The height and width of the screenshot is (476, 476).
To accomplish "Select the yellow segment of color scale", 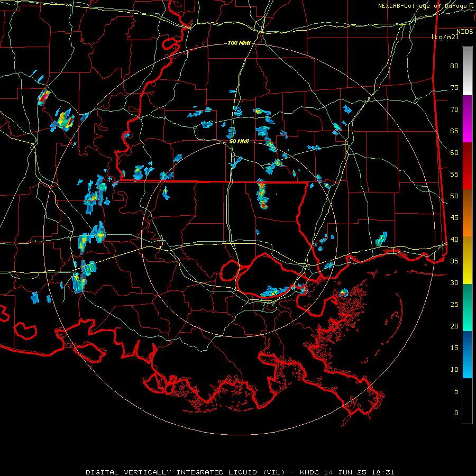I will pos(467,260).
